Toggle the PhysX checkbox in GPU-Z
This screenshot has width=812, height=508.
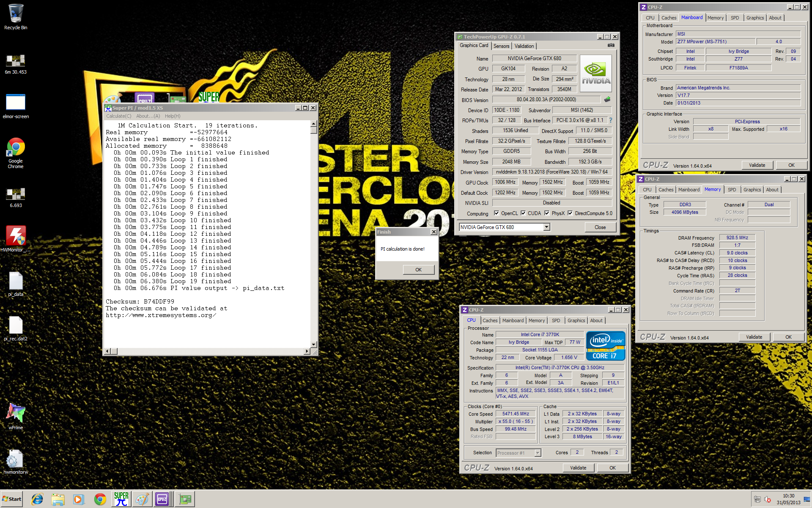pyautogui.click(x=547, y=213)
